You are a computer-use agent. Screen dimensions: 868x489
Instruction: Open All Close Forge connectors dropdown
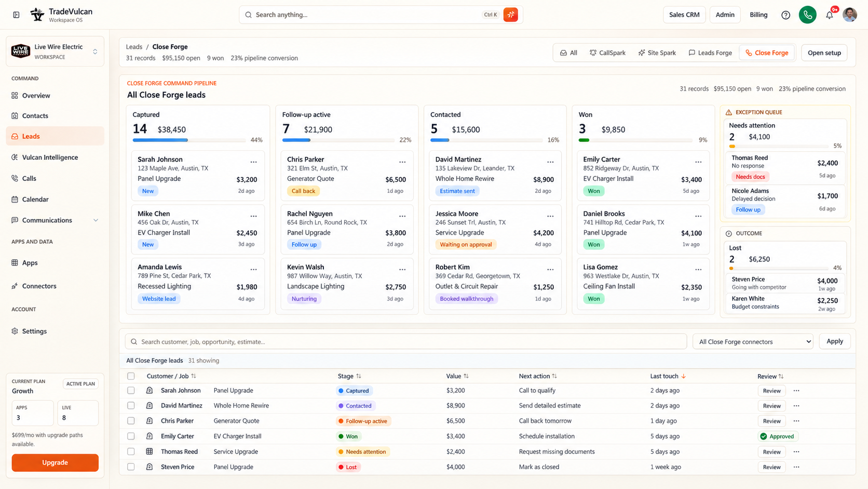click(753, 342)
